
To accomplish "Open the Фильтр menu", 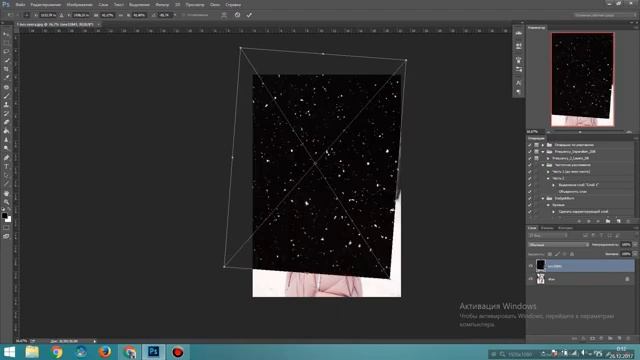I will click(162, 5).
